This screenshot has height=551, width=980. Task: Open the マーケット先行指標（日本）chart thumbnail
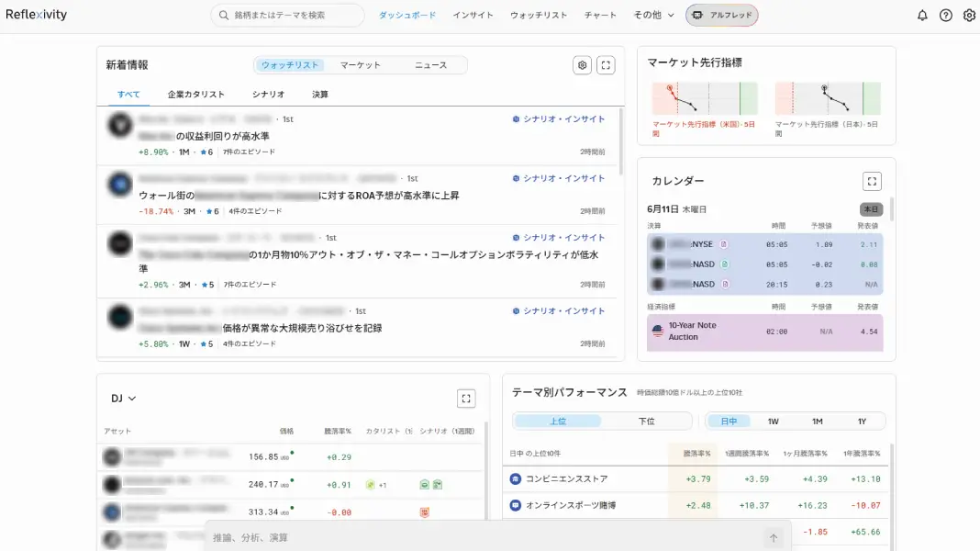click(x=828, y=98)
